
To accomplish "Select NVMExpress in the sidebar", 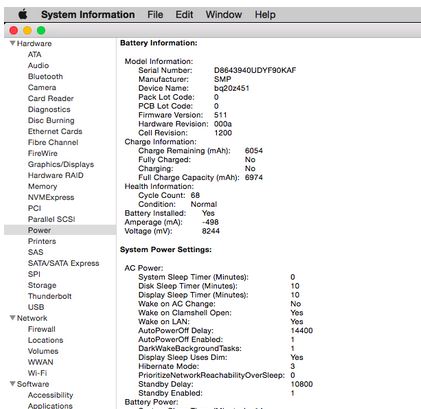I will [51, 197].
